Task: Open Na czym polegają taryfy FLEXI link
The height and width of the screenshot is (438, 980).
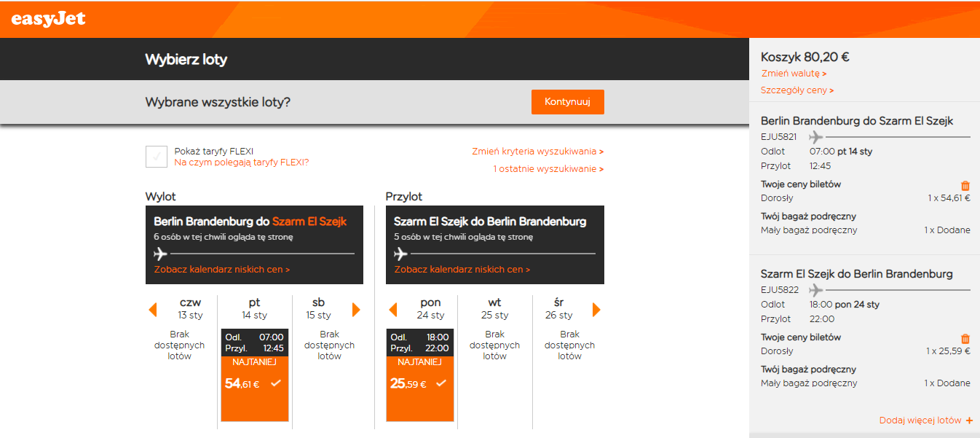Action: [x=241, y=163]
